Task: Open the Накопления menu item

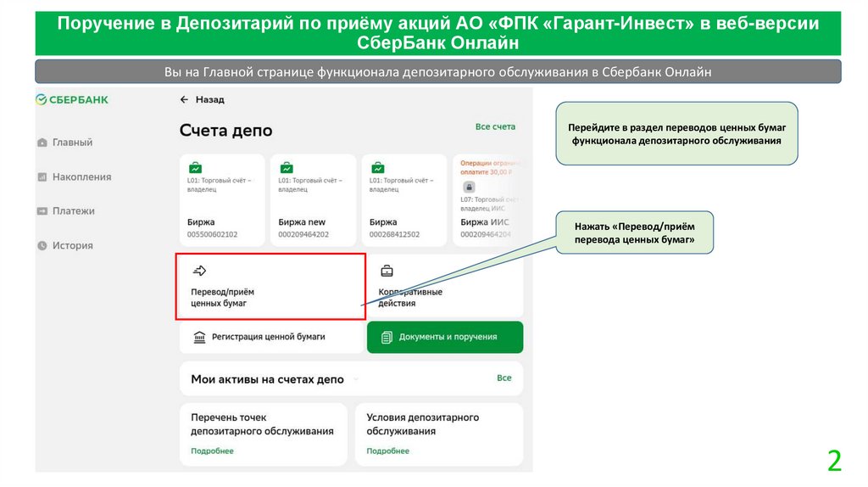Action: 82,177
